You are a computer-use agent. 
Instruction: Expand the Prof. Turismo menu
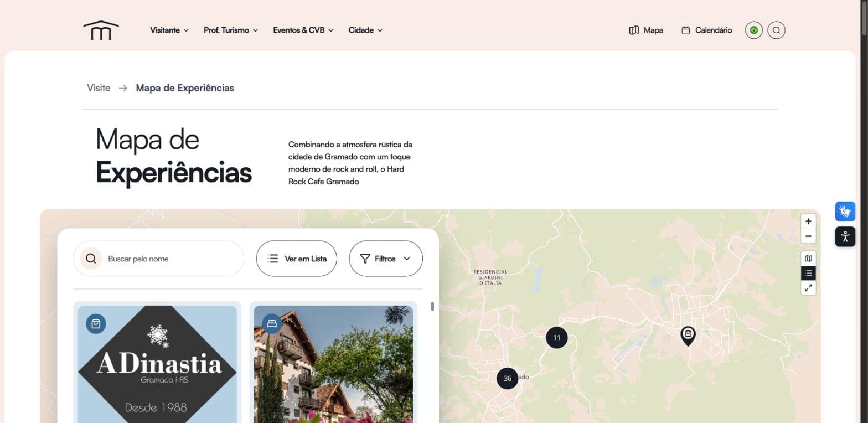tap(231, 30)
